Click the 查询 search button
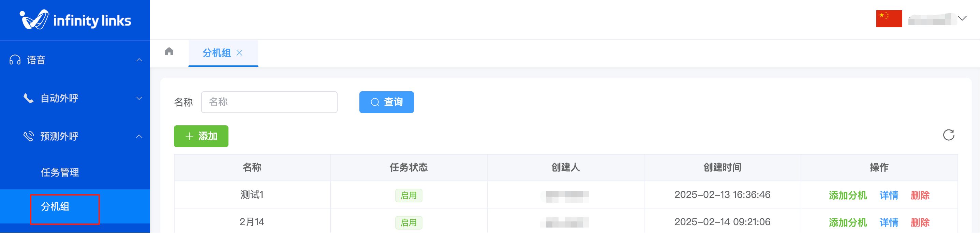 [387, 102]
